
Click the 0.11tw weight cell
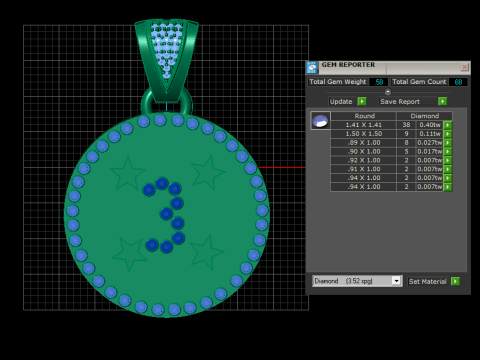(430, 134)
